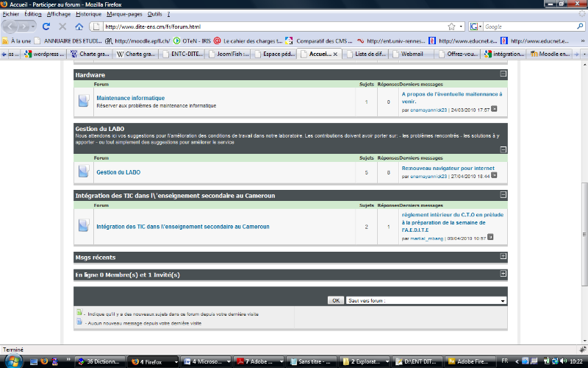Switch to the ENTC-DITE tab
588x368 pixels.
coord(183,54)
